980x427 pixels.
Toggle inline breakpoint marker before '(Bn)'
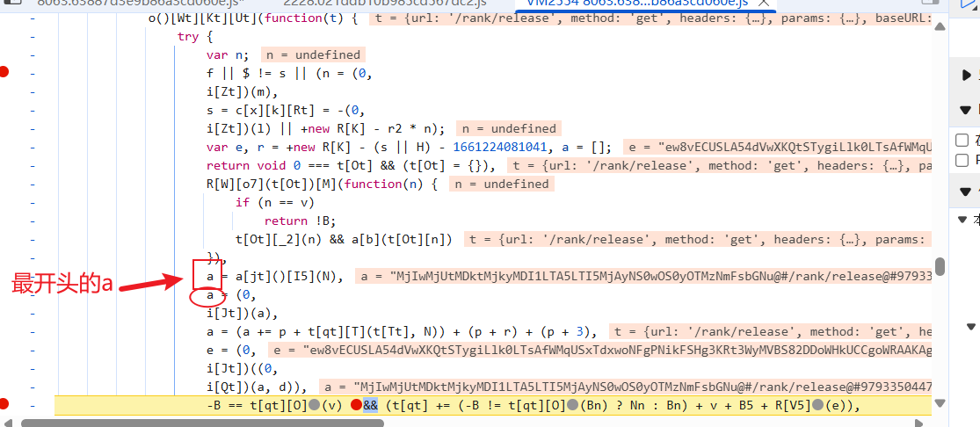click(x=572, y=406)
